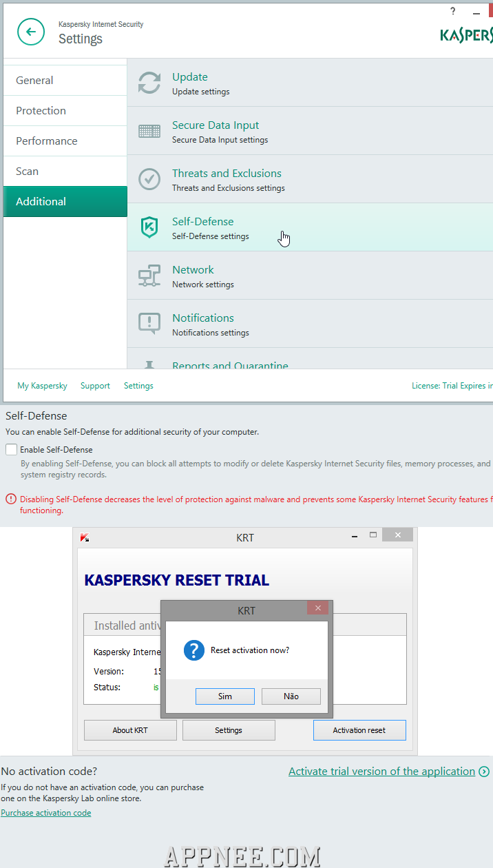Open Reports and Quarantine entry
Screen dimensions: 493x868
(310, 359)
